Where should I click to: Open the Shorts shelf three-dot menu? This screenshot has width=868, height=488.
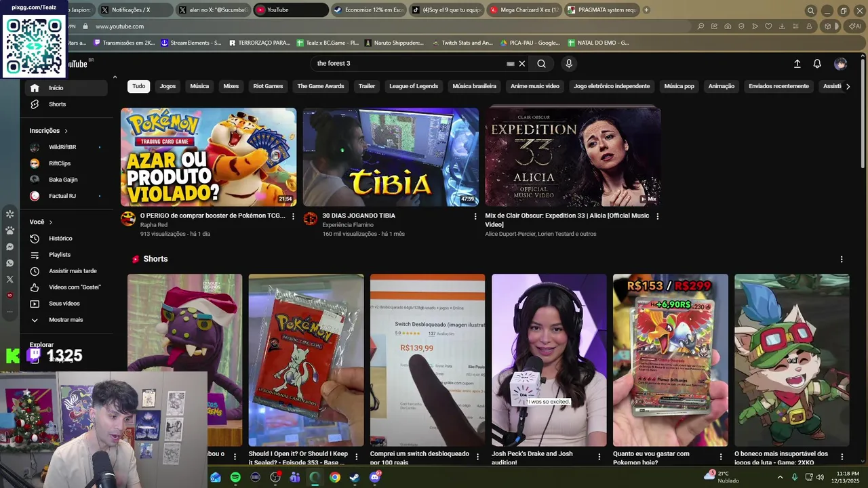coord(842,260)
